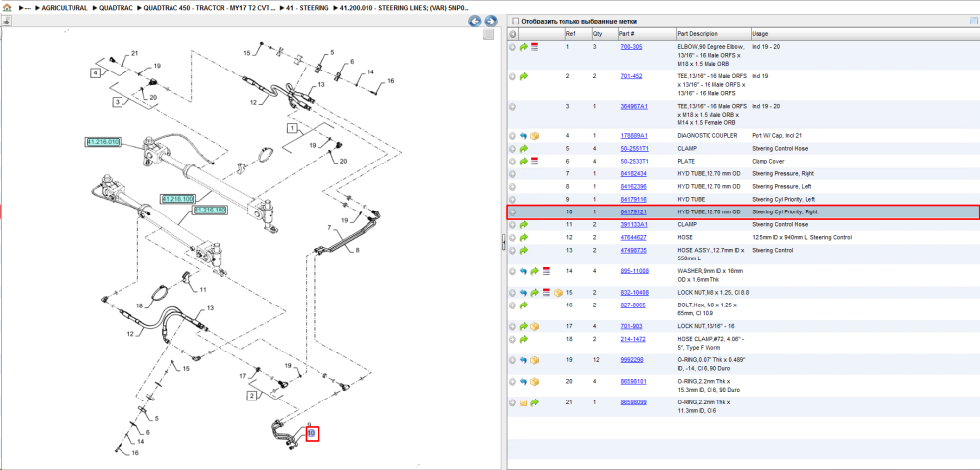This screenshot has height=470, width=980.
Task: Open part number link 47498735
Action: click(633, 250)
